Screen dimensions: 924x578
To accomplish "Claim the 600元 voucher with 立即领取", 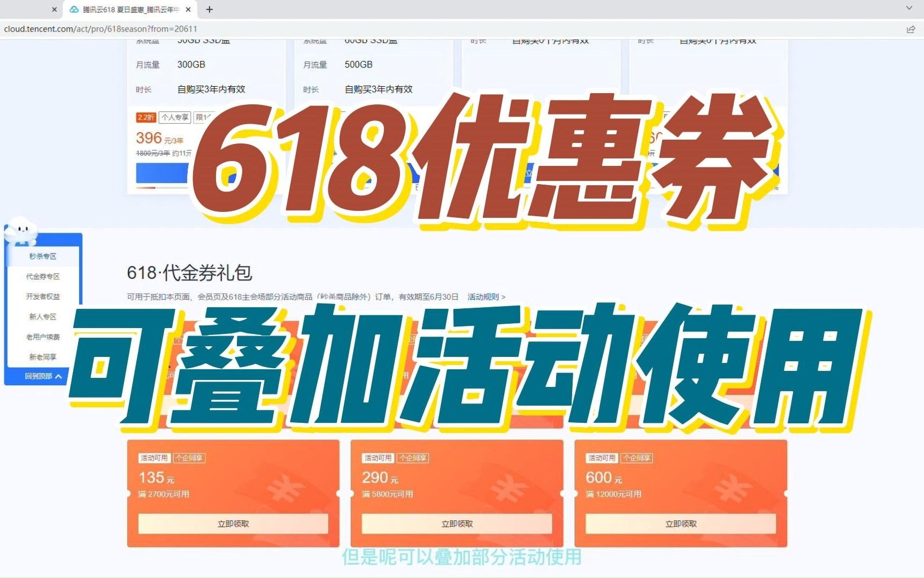I will (681, 524).
